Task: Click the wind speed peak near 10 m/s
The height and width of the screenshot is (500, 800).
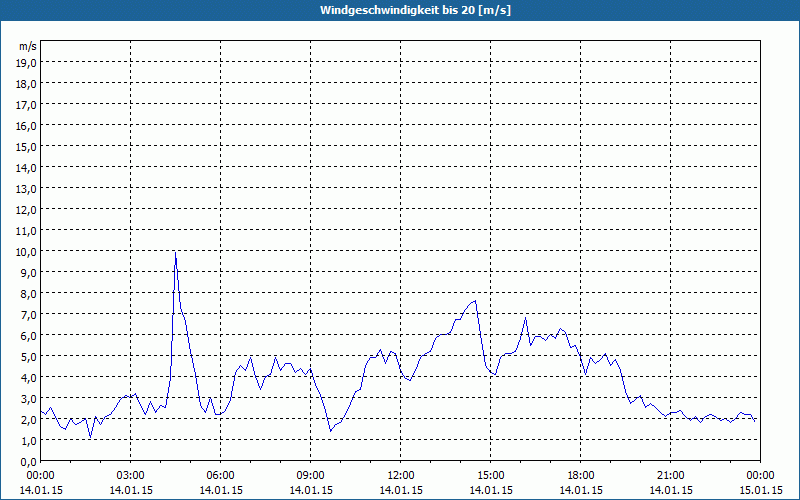Action: 176,252
